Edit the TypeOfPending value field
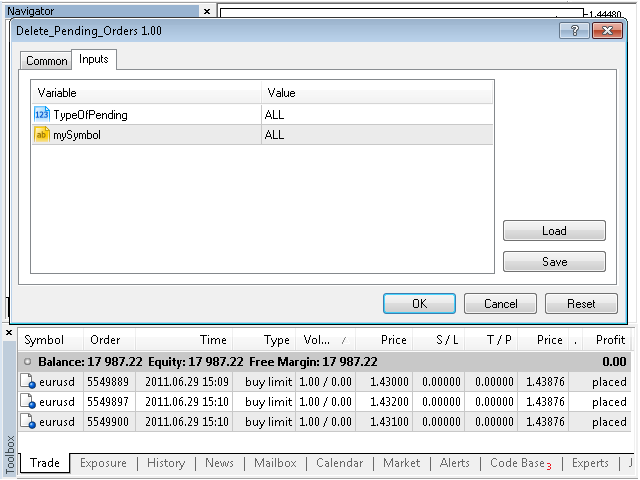The image size is (640, 480). tap(377, 115)
